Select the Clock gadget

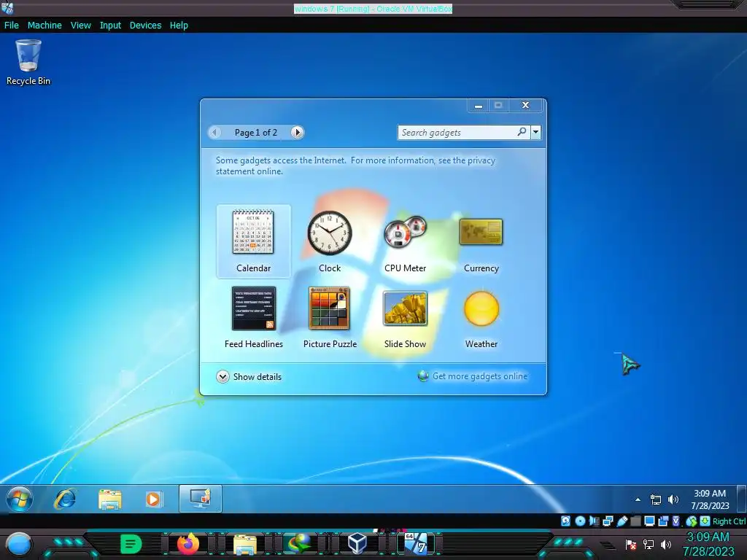pyautogui.click(x=330, y=241)
